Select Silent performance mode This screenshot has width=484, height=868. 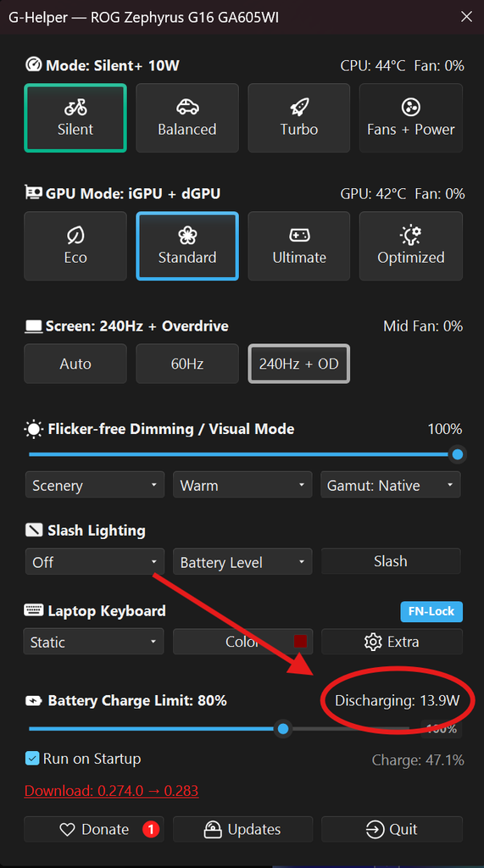pos(75,118)
